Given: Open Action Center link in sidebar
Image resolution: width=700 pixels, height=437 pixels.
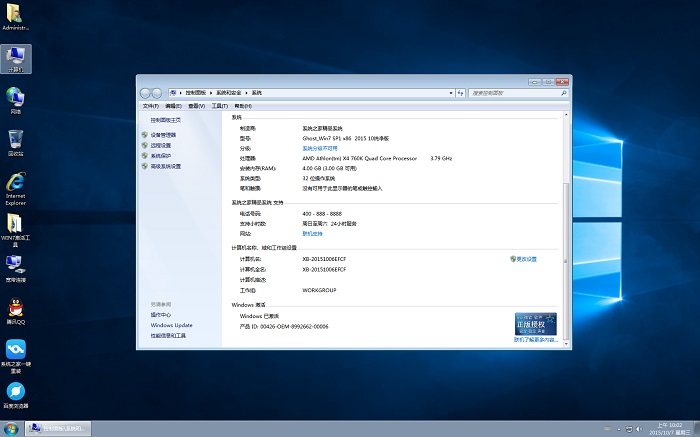Looking at the screenshot, I should tap(161, 315).
